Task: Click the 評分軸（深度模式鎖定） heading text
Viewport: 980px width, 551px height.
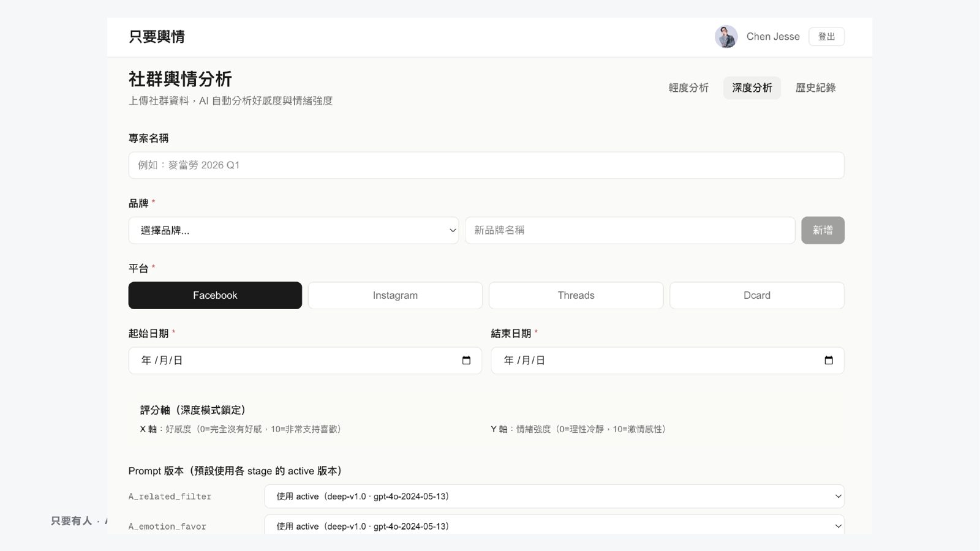Action: [192, 410]
